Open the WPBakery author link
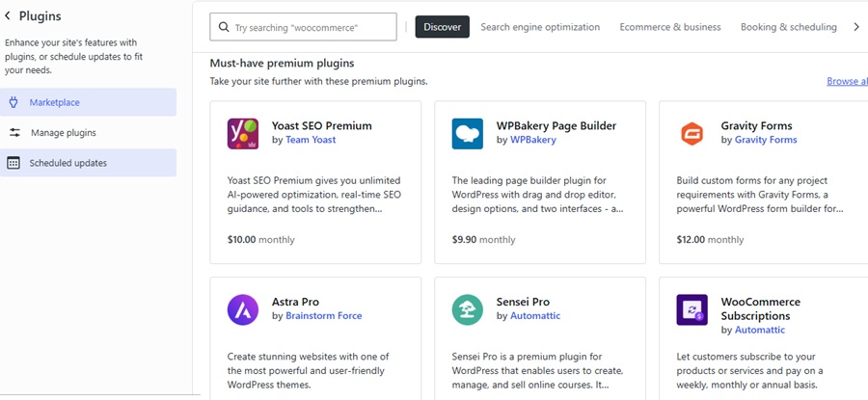This screenshot has width=868, height=400. click(x=532, y=140)
